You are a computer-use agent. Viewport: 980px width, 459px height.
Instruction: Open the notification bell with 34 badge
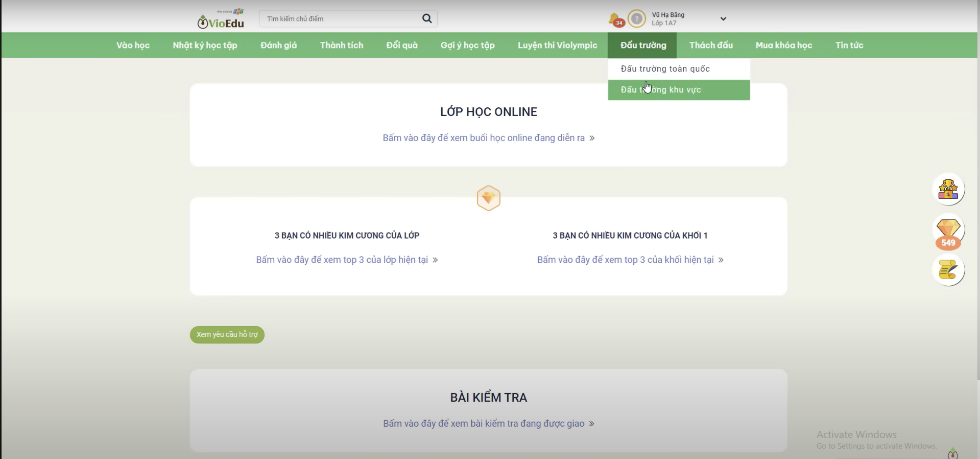615,19
